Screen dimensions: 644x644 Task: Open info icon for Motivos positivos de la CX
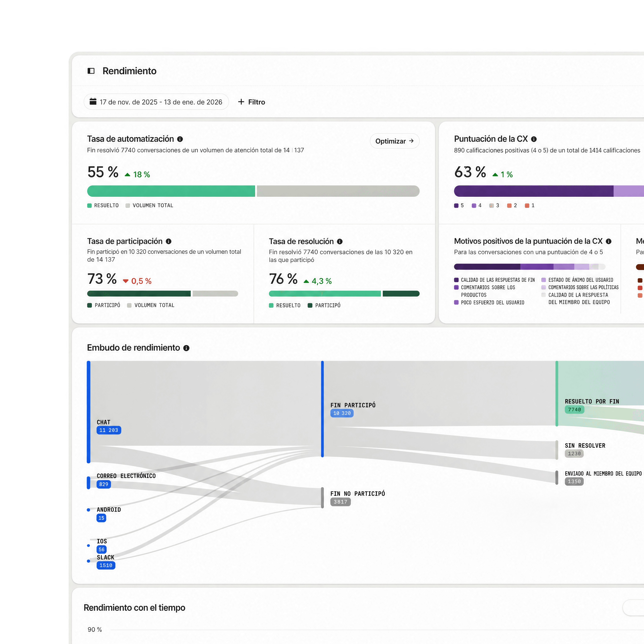(x=609, y=241)
